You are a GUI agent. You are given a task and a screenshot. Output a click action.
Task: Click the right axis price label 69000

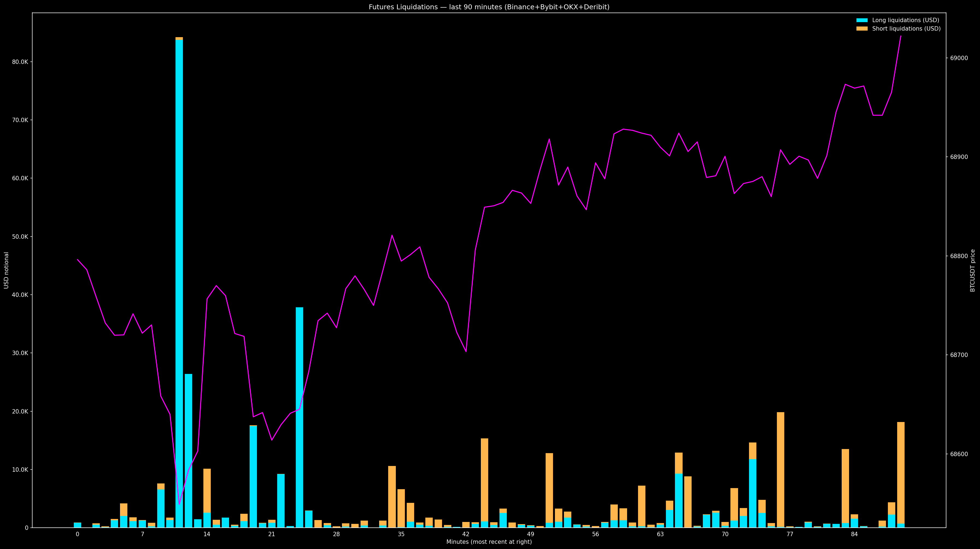coord(959,58)
